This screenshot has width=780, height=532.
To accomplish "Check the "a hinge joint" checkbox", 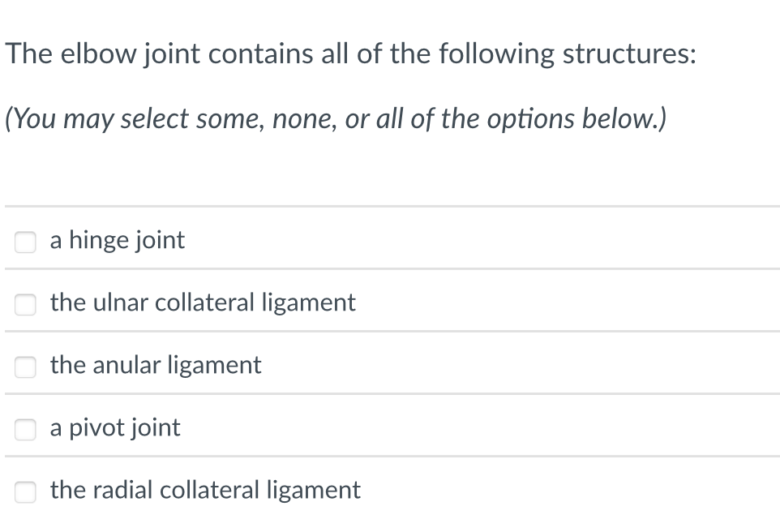I will pos(25,241).
